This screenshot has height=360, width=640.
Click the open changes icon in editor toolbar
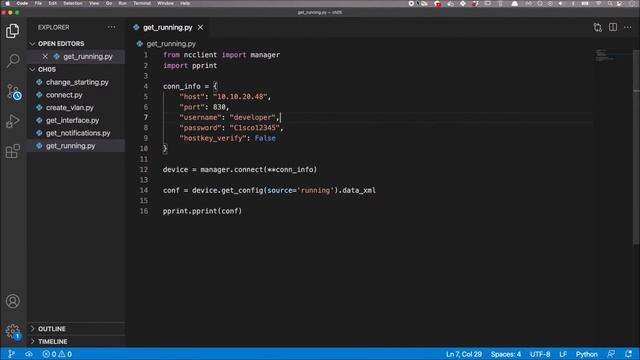[598, 27]
